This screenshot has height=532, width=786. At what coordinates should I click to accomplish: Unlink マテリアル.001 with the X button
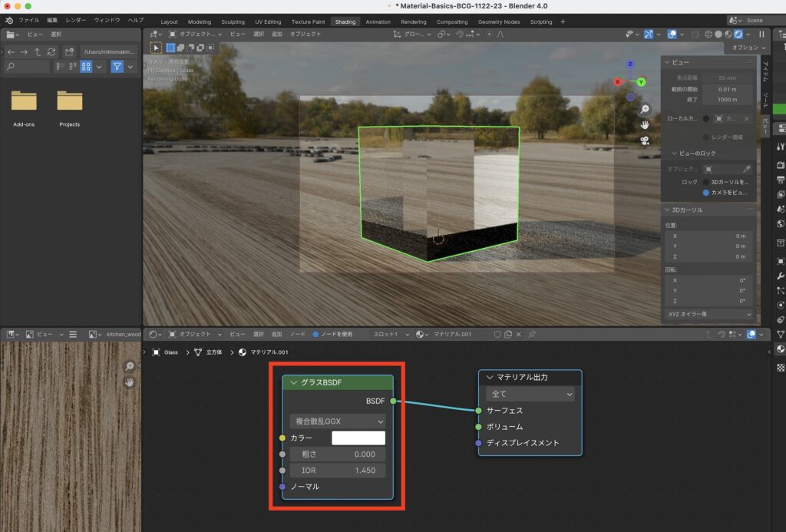[519, 334]
